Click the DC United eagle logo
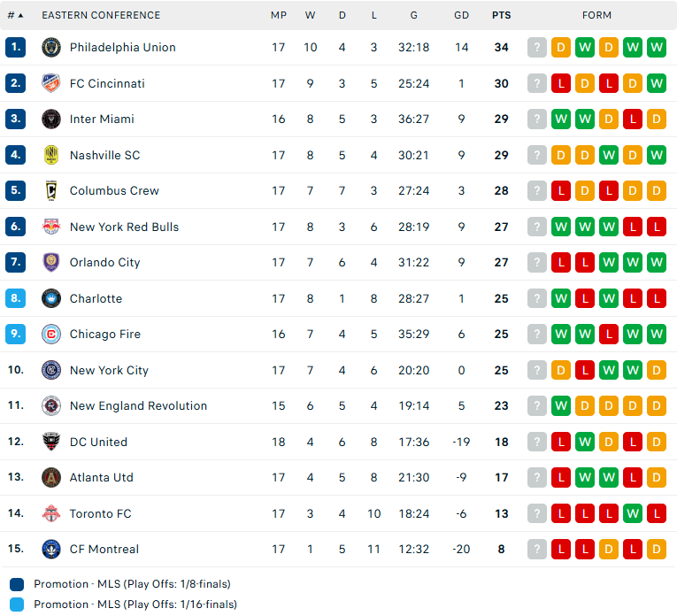The image size is (677, 616). coord(51,442)
